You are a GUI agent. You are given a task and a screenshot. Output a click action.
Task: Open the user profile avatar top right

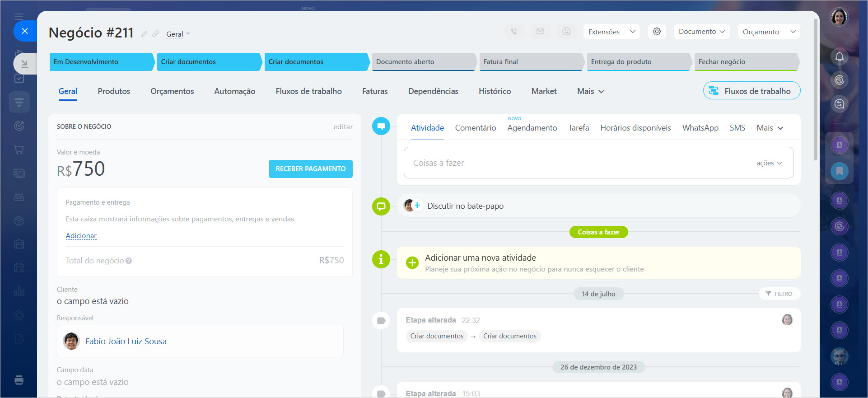[839, 17]
